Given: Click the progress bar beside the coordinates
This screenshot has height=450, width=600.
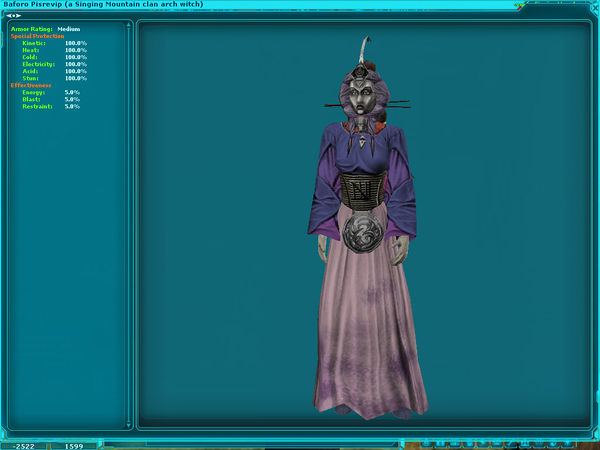Looking at the screenshot, I should (x=250, y=444).
